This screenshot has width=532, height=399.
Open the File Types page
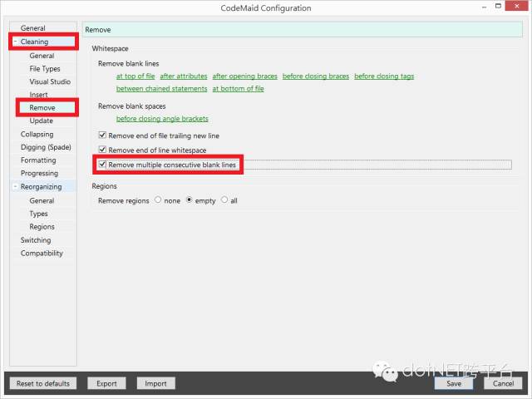(x=45, y=69)
